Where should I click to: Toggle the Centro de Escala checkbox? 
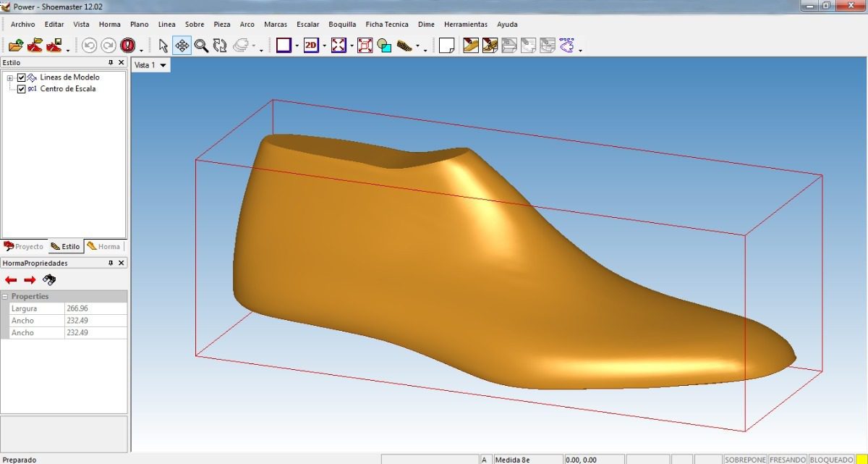pyautogui.click(x=22, y=89)
